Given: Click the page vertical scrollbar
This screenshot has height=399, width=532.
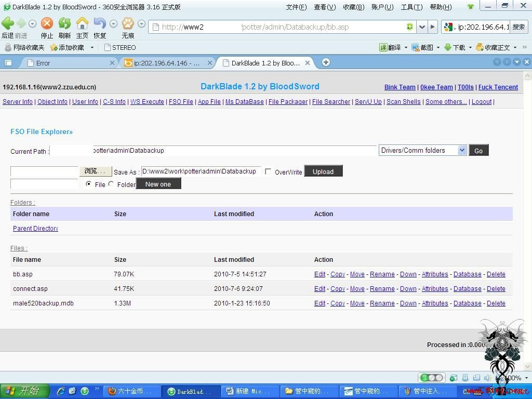Looking at the screenshot, I should coord(528,221).
